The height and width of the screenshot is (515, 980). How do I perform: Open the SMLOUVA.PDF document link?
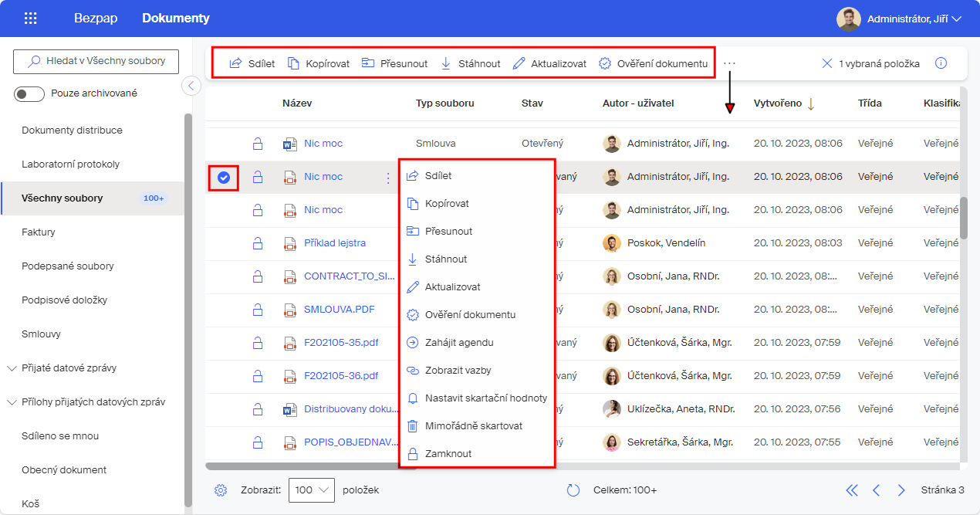[340, 310]
